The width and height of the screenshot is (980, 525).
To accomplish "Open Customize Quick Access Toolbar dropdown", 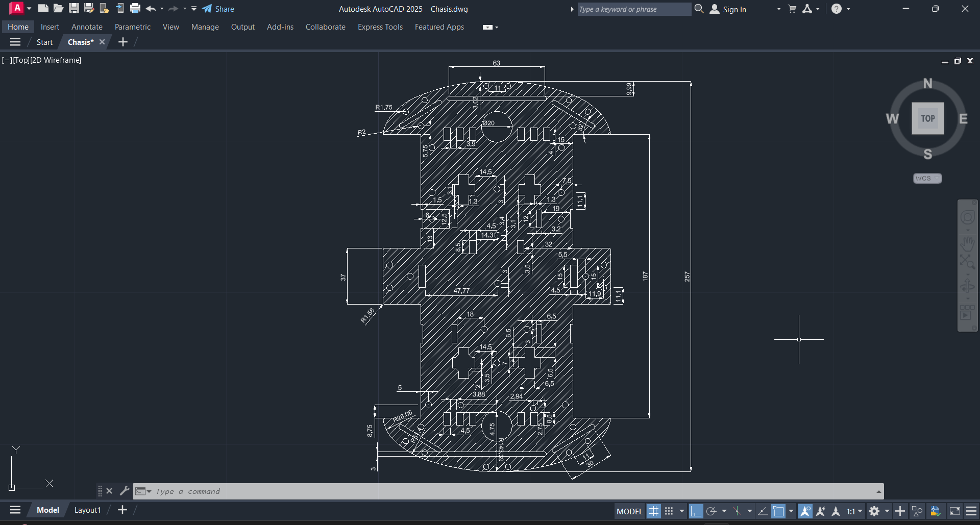I will tap(194, 9).
